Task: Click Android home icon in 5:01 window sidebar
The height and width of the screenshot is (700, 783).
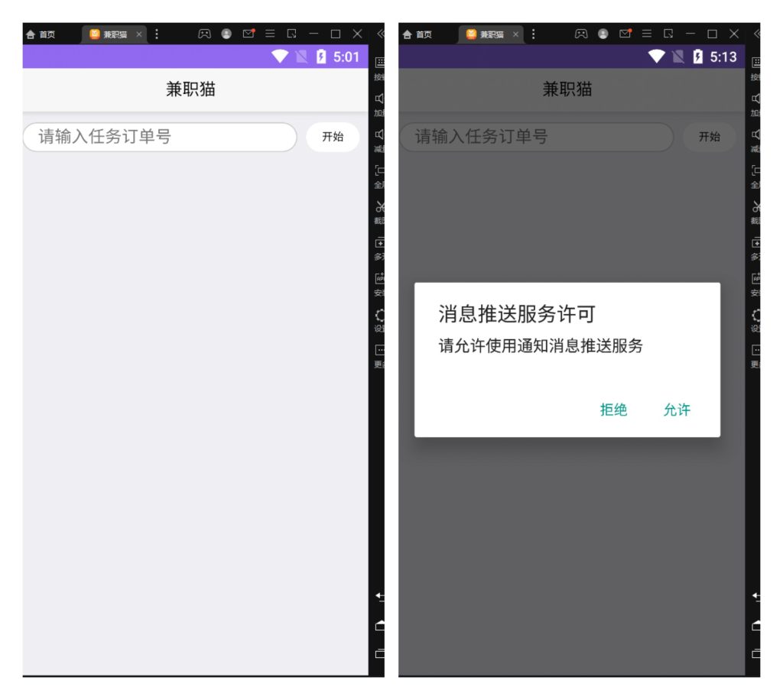Action: [380, 625]
